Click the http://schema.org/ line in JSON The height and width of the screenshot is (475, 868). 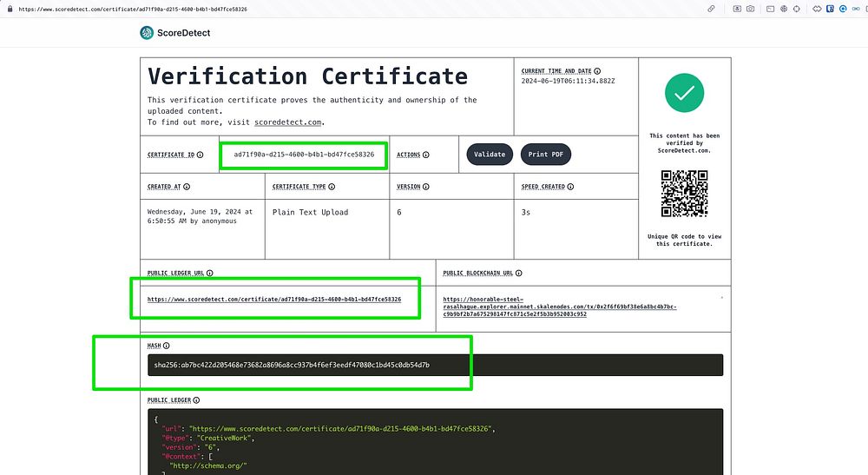click(208, 465)
